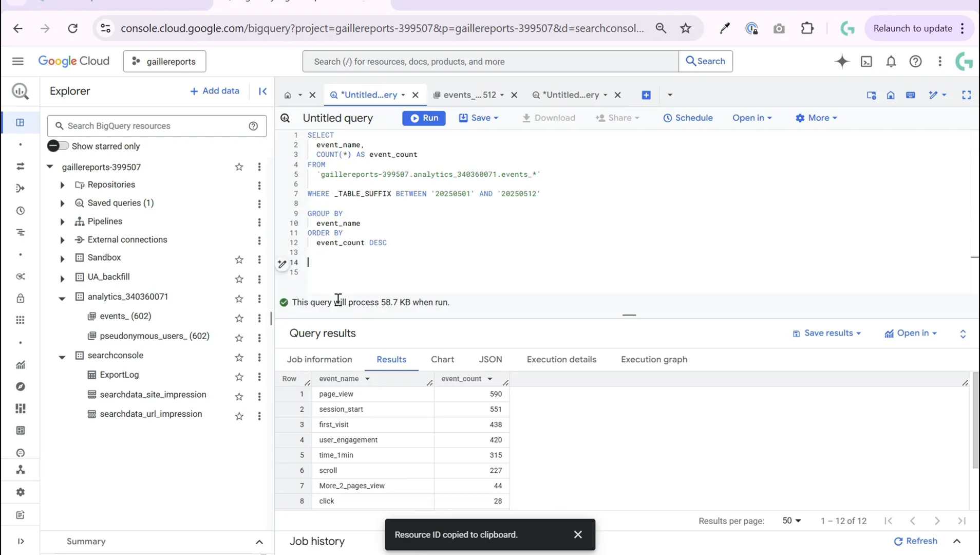Star the gaillereports-399507 project
This screenshot has height=555, width=980.
(239, 166)
